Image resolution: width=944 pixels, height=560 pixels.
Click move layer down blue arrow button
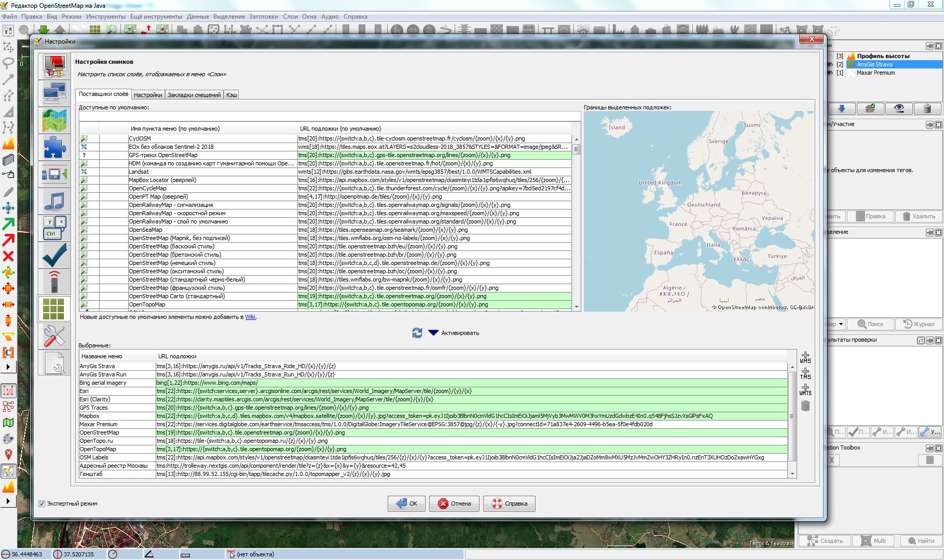coord(842,108)
